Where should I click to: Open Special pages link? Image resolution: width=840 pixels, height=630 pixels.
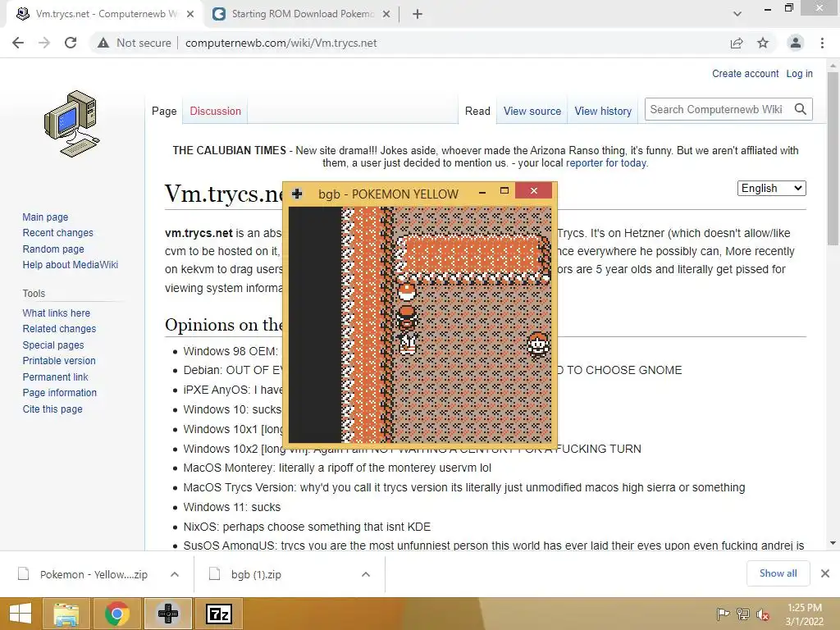[53, 345]
